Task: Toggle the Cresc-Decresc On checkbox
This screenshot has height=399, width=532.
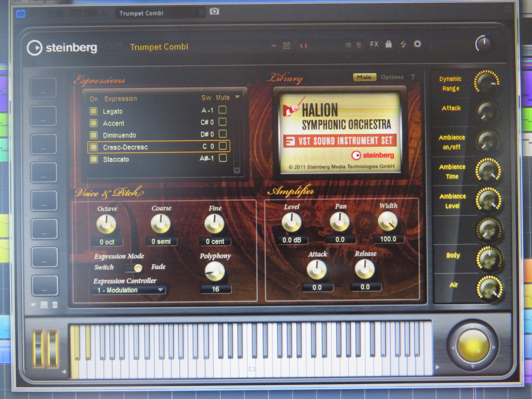Action: (94, 147)
